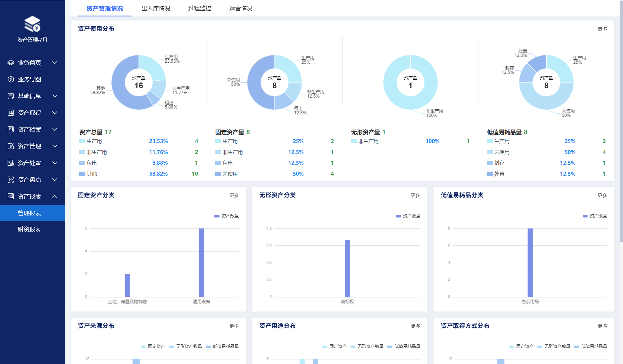Click the 业务首页 sidebar icon
The width and height of the screenshot is (623, 364).
tap(11, 63)
